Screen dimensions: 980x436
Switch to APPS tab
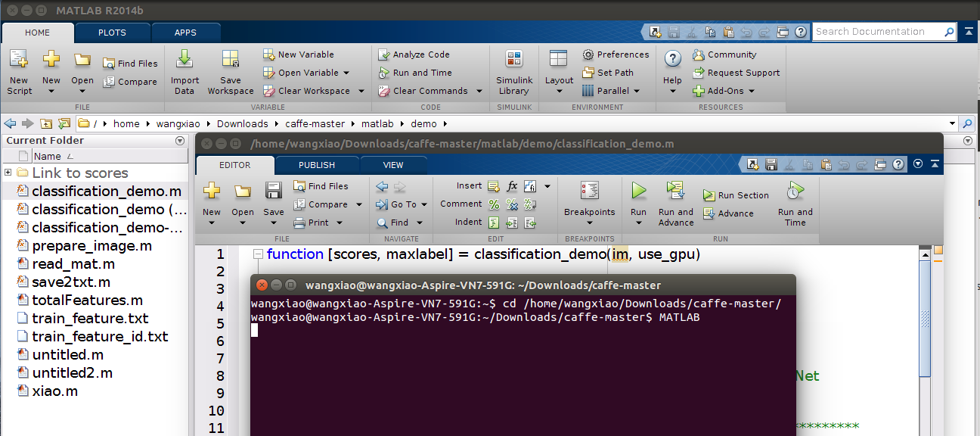[x=185, y=33]
